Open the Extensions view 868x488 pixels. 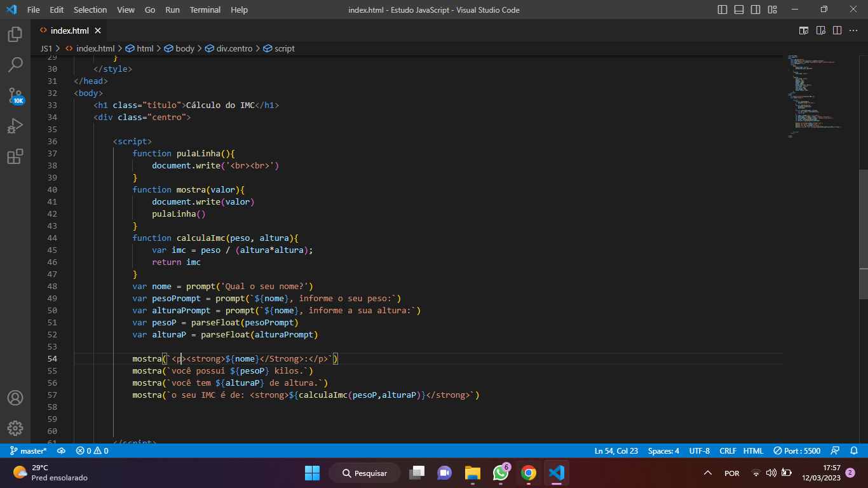[x=15, y=156]
